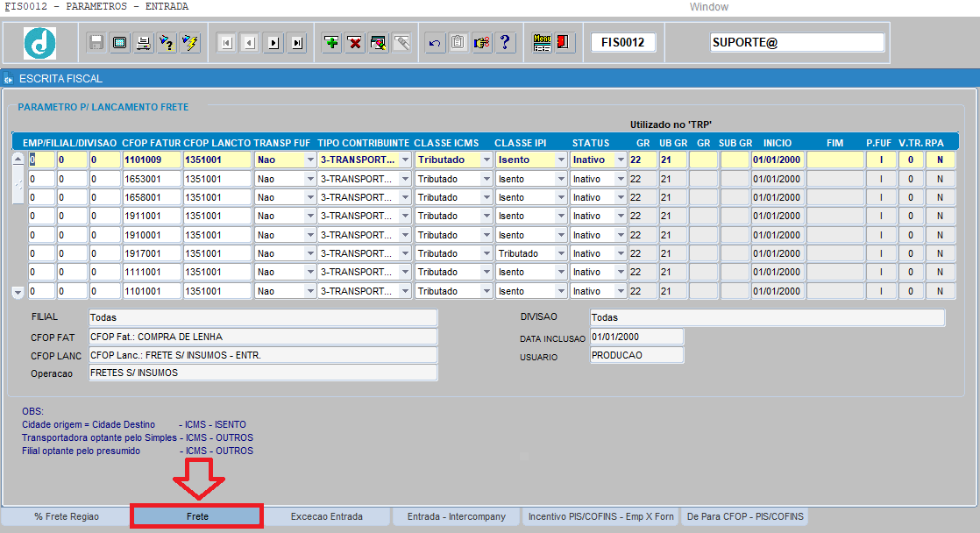
Task: Delete the record with the red X icon
Action: (x=355, y=42)
